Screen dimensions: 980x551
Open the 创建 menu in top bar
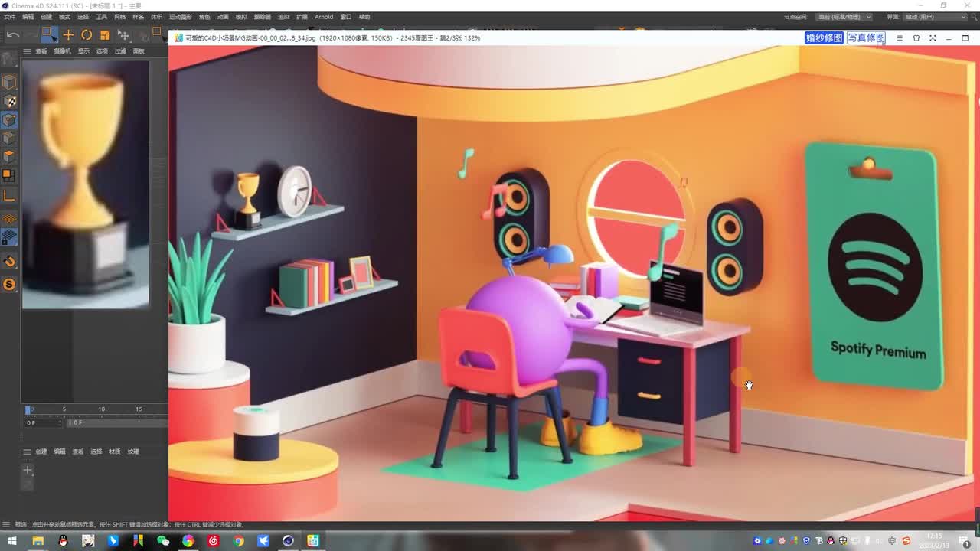click(x=46, y=17)
